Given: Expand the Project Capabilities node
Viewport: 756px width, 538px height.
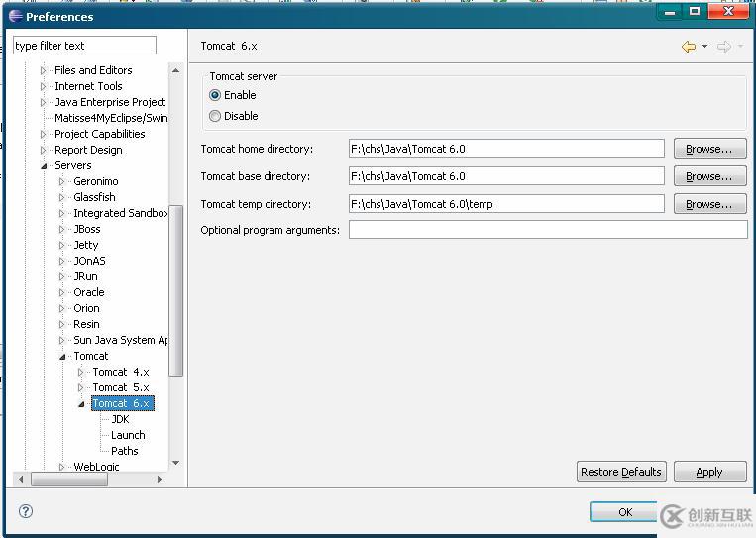Looking at the screenshot, I should tap(43, 134).
